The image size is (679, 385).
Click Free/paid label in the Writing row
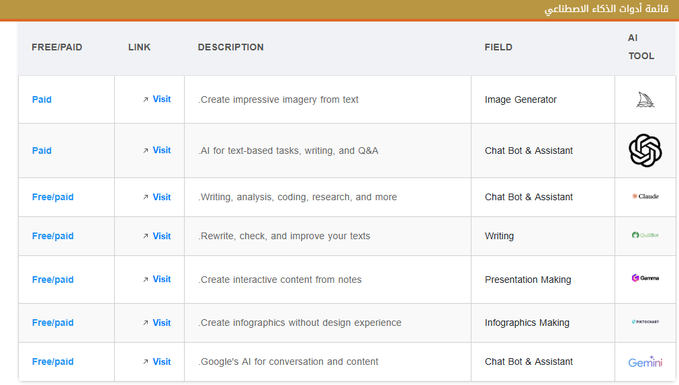pos(53,236)
